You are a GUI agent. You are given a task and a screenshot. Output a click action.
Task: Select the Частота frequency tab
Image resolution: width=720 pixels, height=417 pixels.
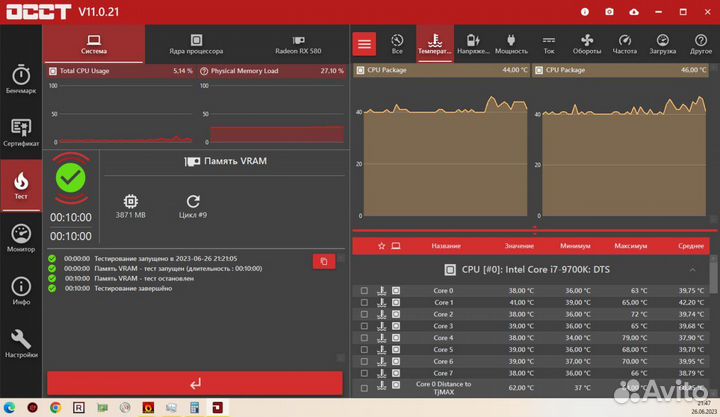click(625, 44)
